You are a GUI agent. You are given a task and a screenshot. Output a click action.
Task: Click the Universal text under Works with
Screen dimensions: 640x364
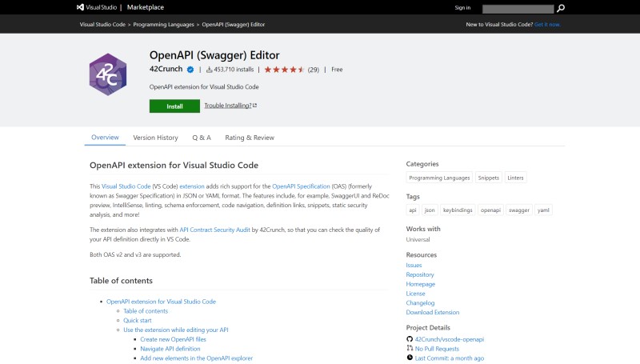[418, 239]
